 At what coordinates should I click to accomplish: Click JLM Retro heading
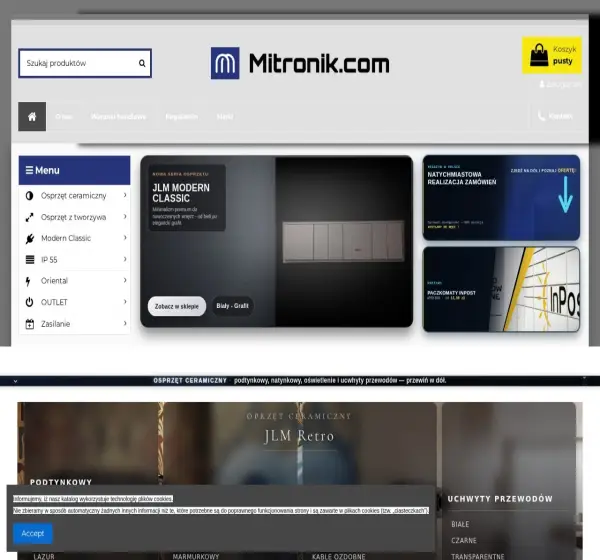(x=299, y=436)
